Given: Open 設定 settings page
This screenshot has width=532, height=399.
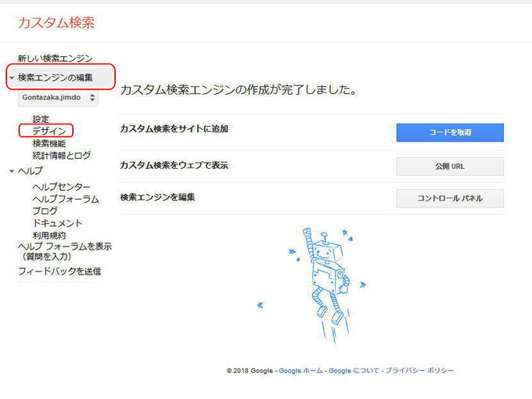Looking at the screenshot, I should point(41,119).
